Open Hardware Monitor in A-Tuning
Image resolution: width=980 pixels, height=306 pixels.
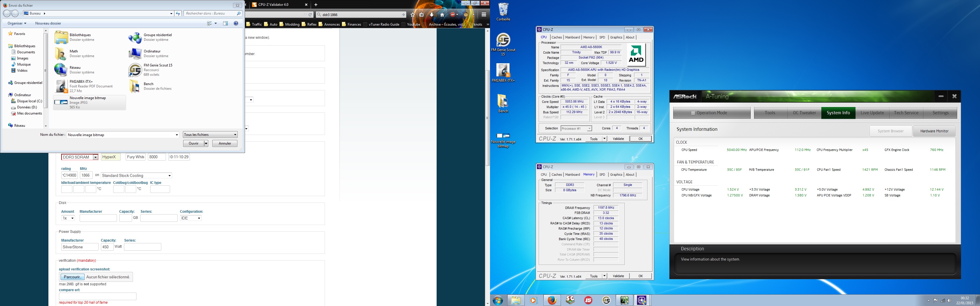pyautogui.click(x=934, y=131)
